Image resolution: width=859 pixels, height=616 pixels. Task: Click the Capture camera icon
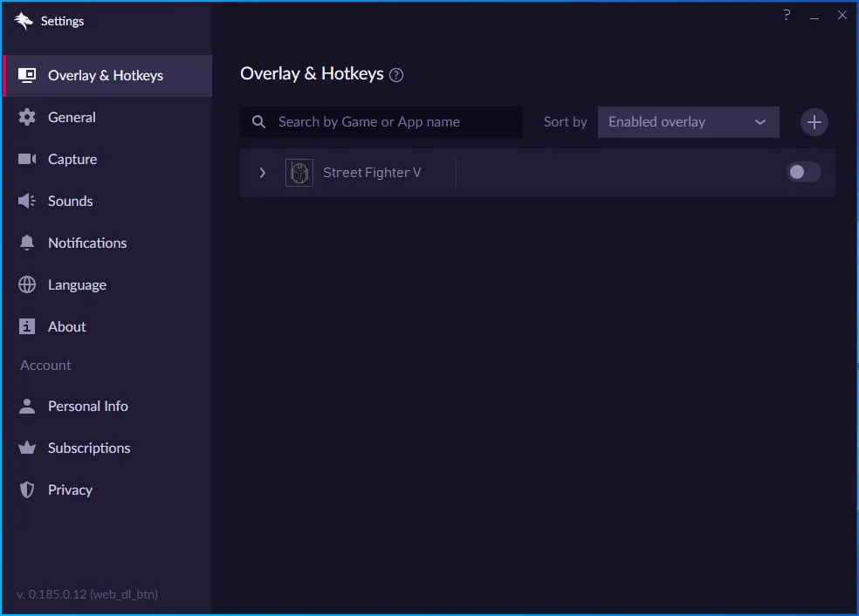[x=27, y=159]
